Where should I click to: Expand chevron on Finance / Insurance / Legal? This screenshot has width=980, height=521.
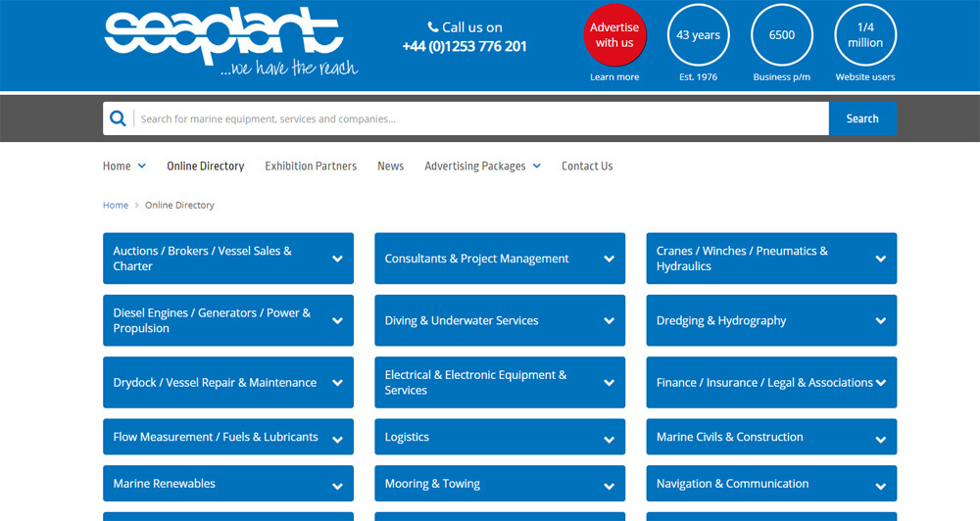[881, 382]
